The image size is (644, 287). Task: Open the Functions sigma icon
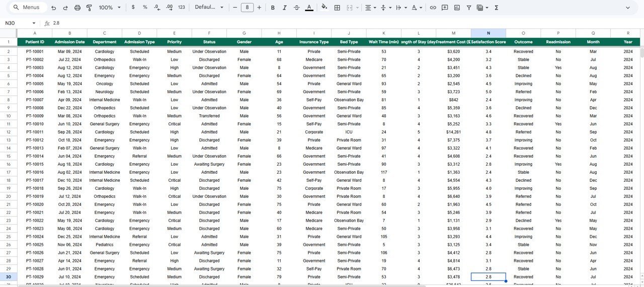point(497,8)
